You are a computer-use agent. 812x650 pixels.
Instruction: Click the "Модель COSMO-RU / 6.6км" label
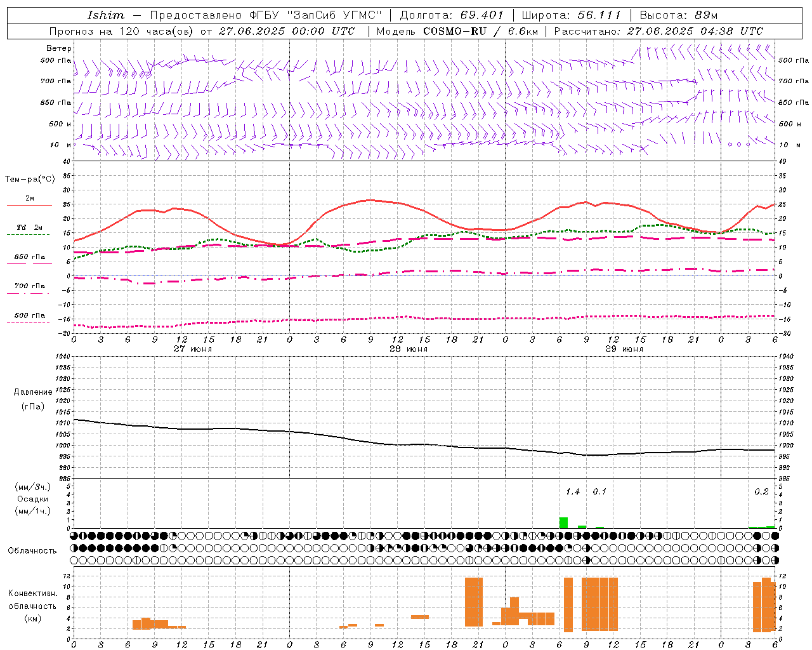(456, 31)
